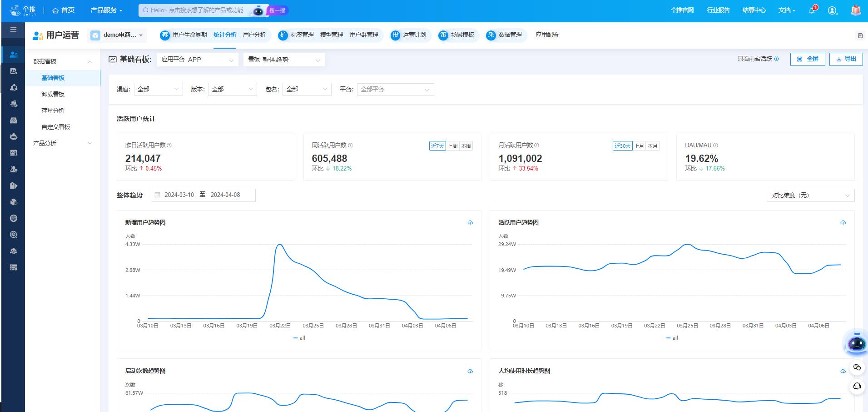The height and width of the screenshot is (412, 868).
Task: Collapse the 数据看板 sidebar section
Action: pyautogui.click(x=62, y=61)
